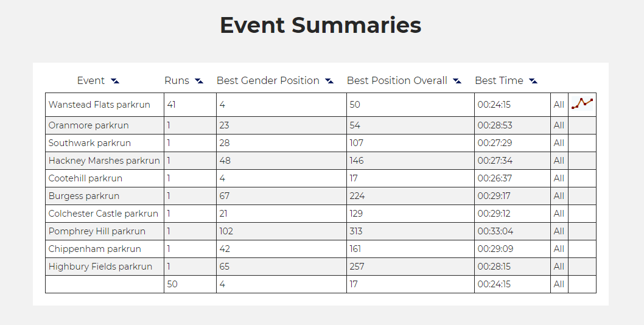Sort by Best Position Overall icon

coord(457,81)
